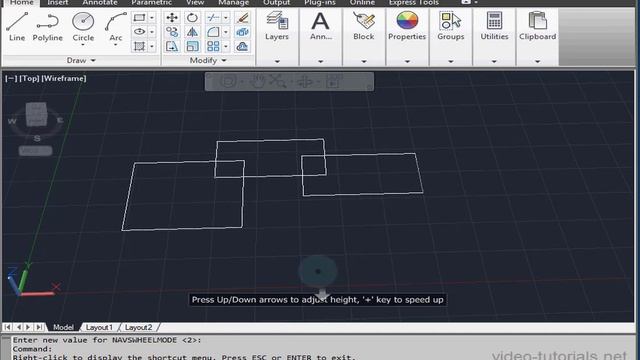Image resolution: width=640 pixels, height=360 pixels.
Task: Open the Fillet tool dropdown arrow
Action: [225, 32]
